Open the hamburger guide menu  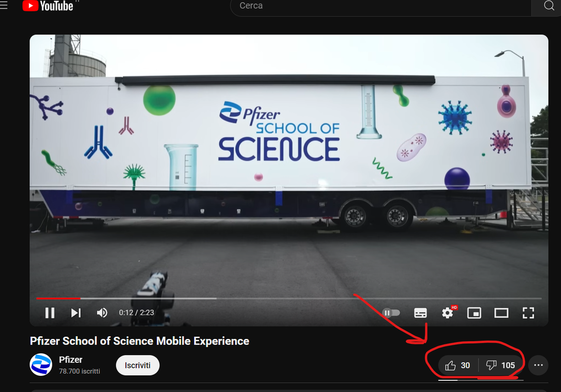click(x=3, y=5)
